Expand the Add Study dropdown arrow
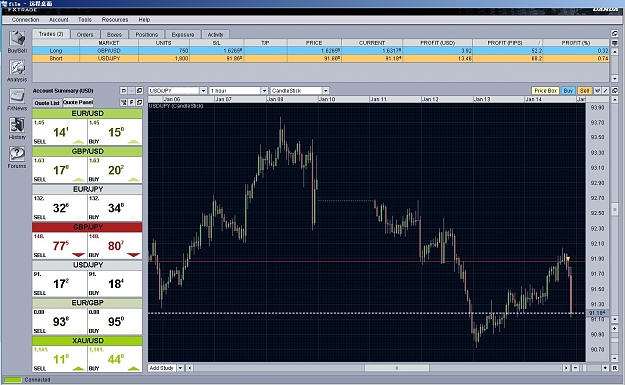Screen dimensions: 625x385 tap(180, 368)
